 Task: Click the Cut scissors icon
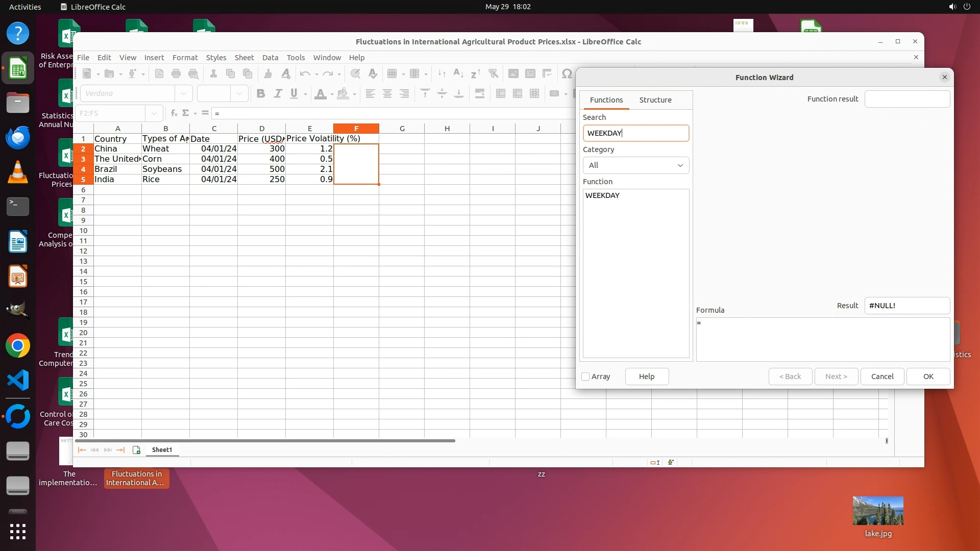click(x=213, y=74)
